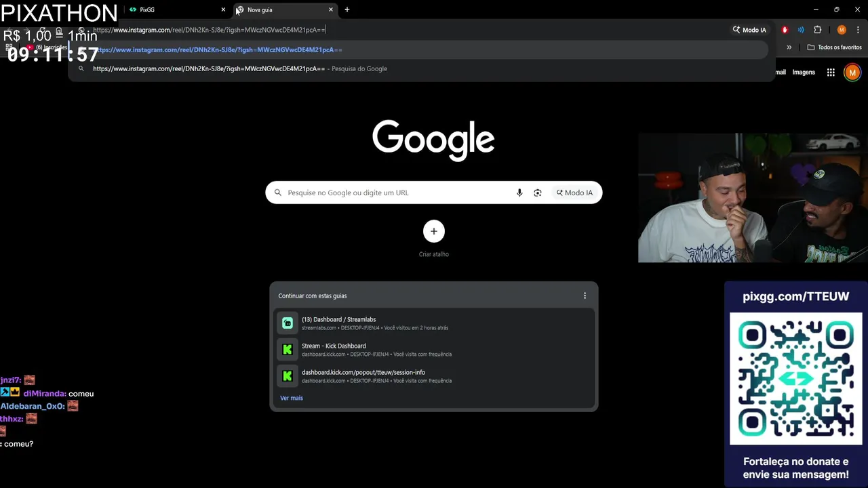Open the Extensions puzzle icon
This screenshot has height=488, width=868.
click(817, 30)
